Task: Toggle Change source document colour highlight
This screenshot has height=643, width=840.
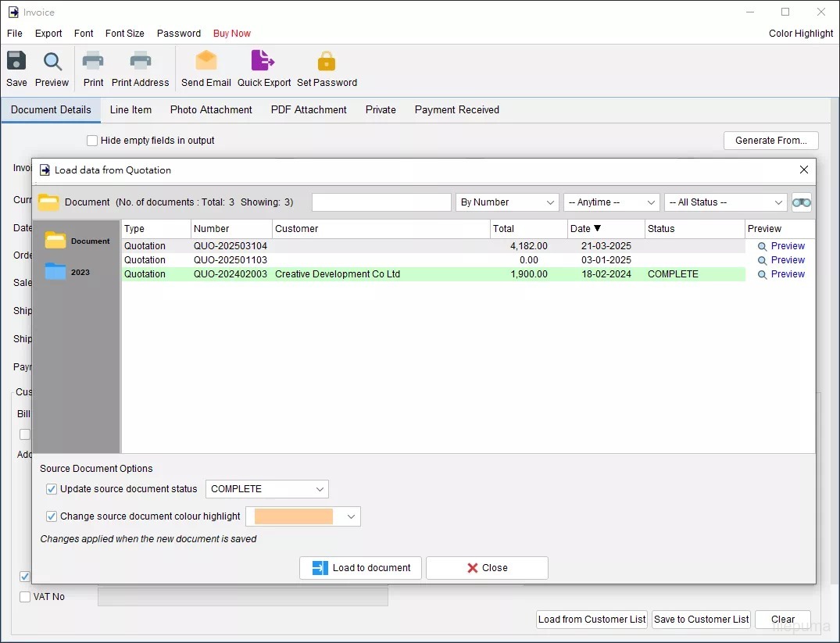Action: [x=52, y=516]
